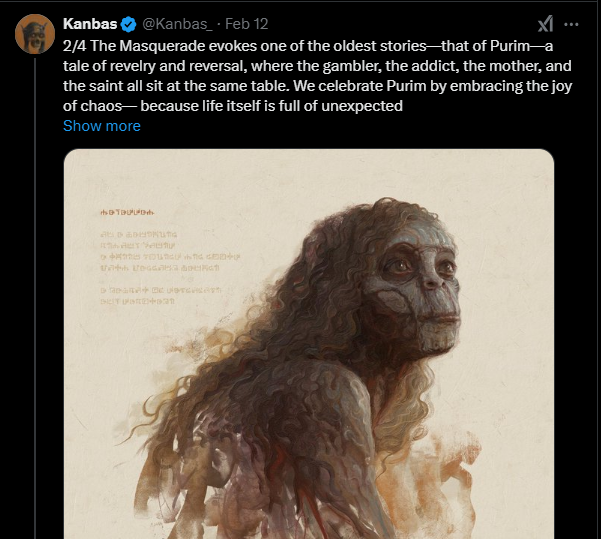Open the @Kanbas_ handle profile

(x=177, y=24)
